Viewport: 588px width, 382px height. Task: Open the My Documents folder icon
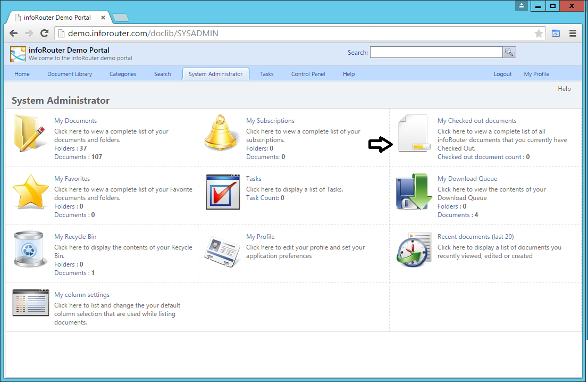[29, 133]
